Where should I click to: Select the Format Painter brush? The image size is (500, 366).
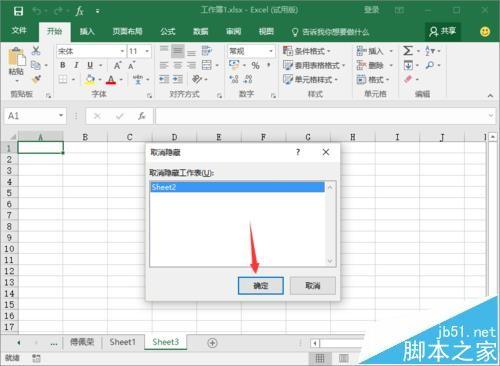click(36, 79)
